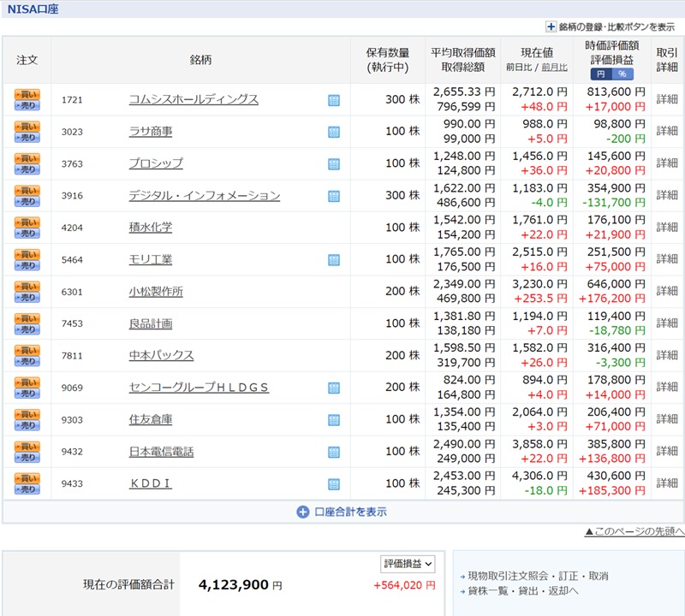The image size is (685, 616).
Task: Click the blue 売り button for 1721
Action: tap(27, 105)
